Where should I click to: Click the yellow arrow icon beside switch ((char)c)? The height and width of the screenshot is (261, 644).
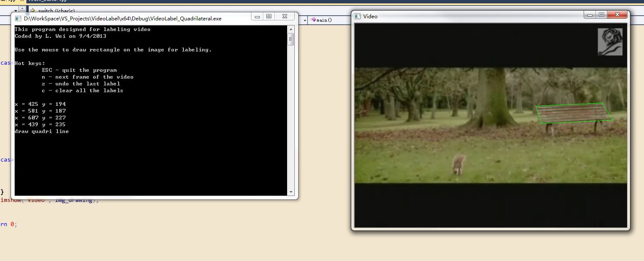tap(32, 10)
